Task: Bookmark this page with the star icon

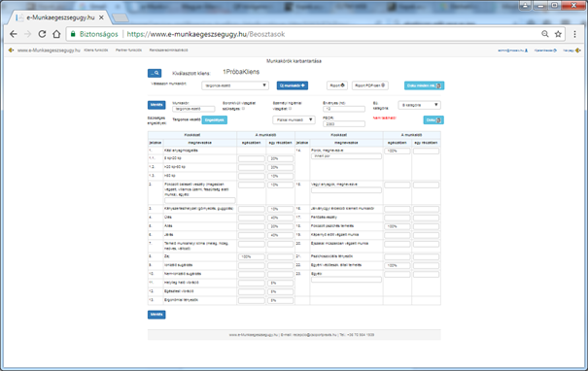Action: [558, 34]
